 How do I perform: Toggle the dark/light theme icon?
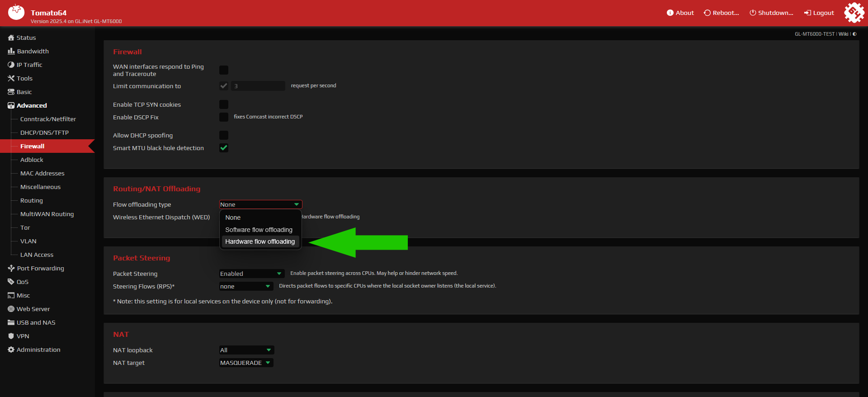point(854,34)
